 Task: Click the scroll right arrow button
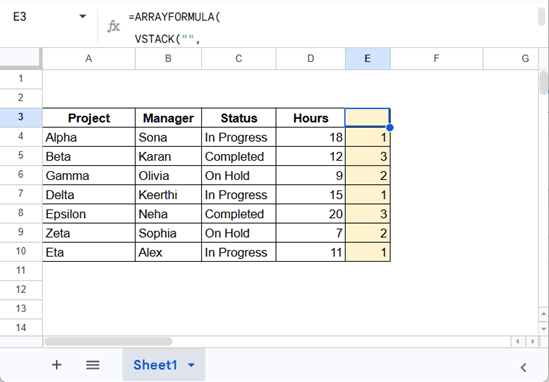pos(533,341)
